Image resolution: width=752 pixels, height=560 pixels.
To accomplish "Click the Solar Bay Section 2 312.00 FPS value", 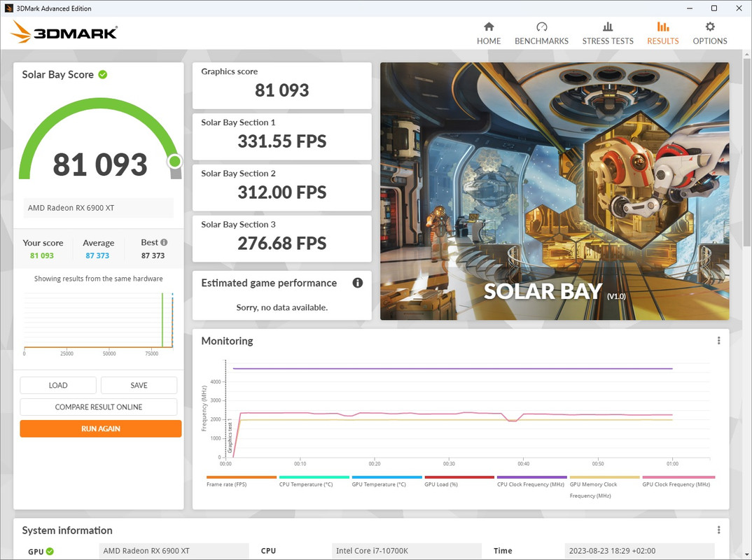I will [x=282, y=192].
